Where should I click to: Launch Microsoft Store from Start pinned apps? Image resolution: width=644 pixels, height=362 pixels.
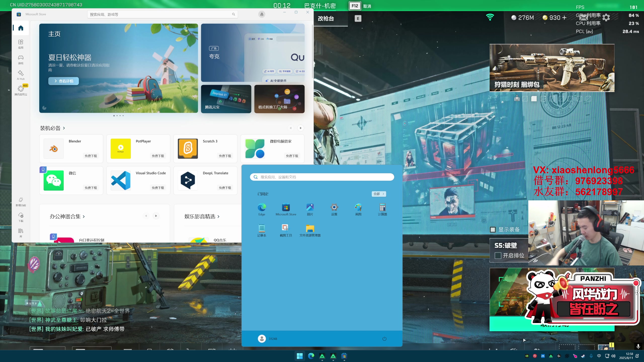286,209
